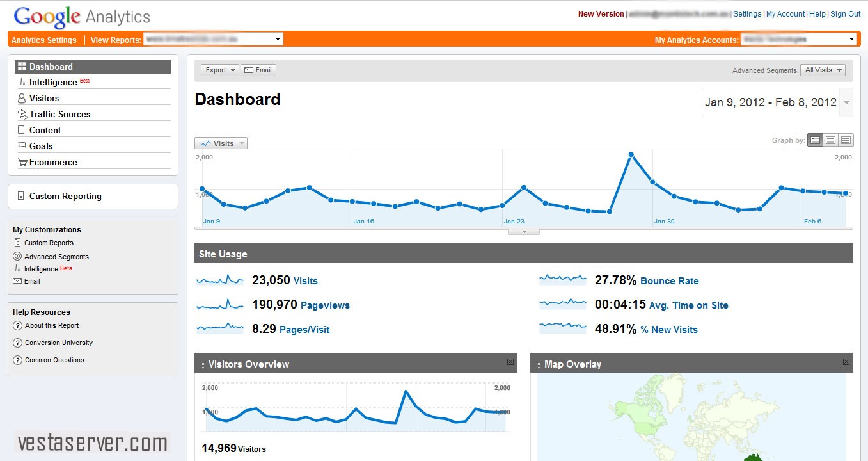This screenshot has width=868, height=461.
Task: Open the My Account link
Action: tap(785, 14)
